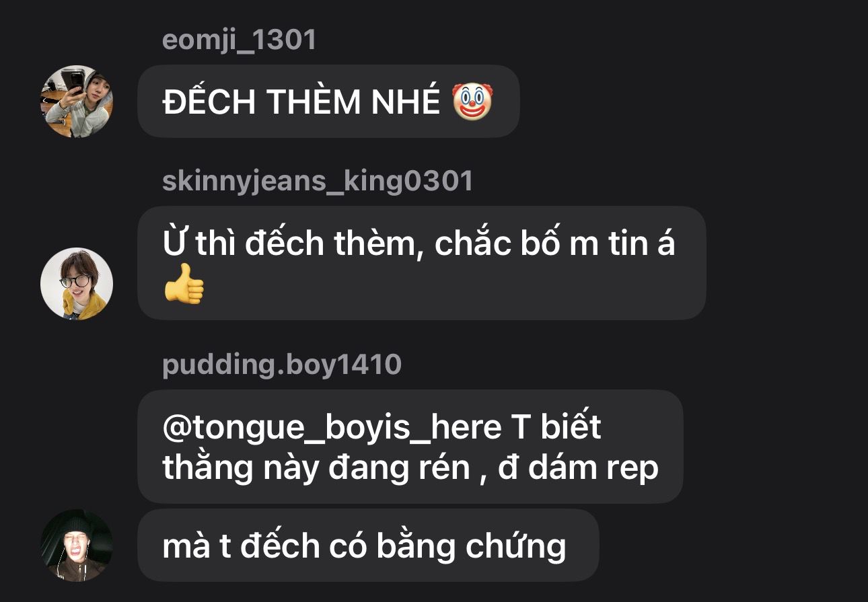The width and height of the screenshot is (868, 602).
Task: Open eomji_1301's profile picture
Action: tap(77, 102)
